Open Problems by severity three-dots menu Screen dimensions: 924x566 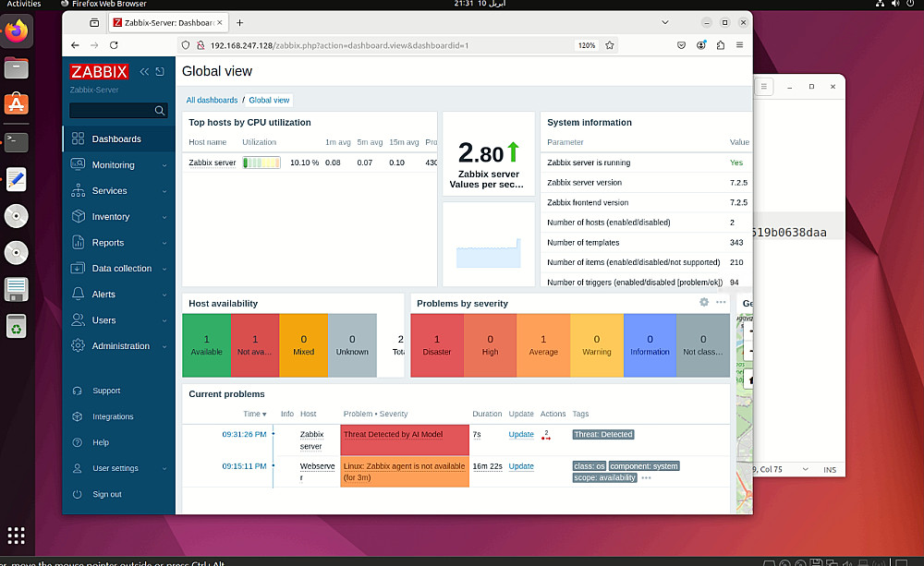[x=721, y=302]
